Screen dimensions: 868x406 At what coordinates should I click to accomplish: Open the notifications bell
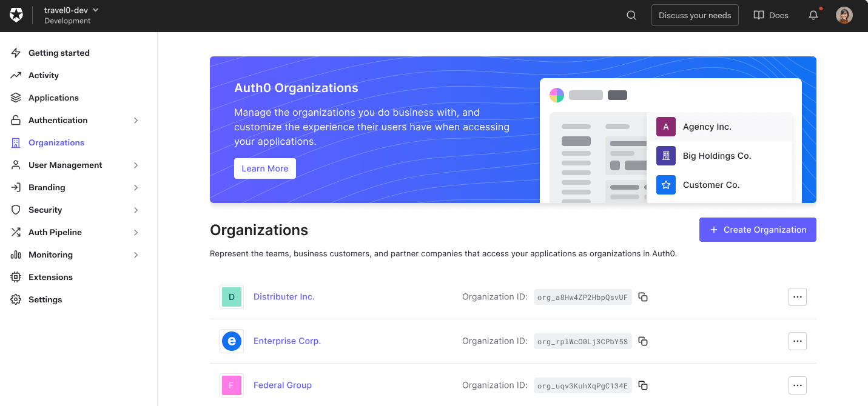coord(813,15)
